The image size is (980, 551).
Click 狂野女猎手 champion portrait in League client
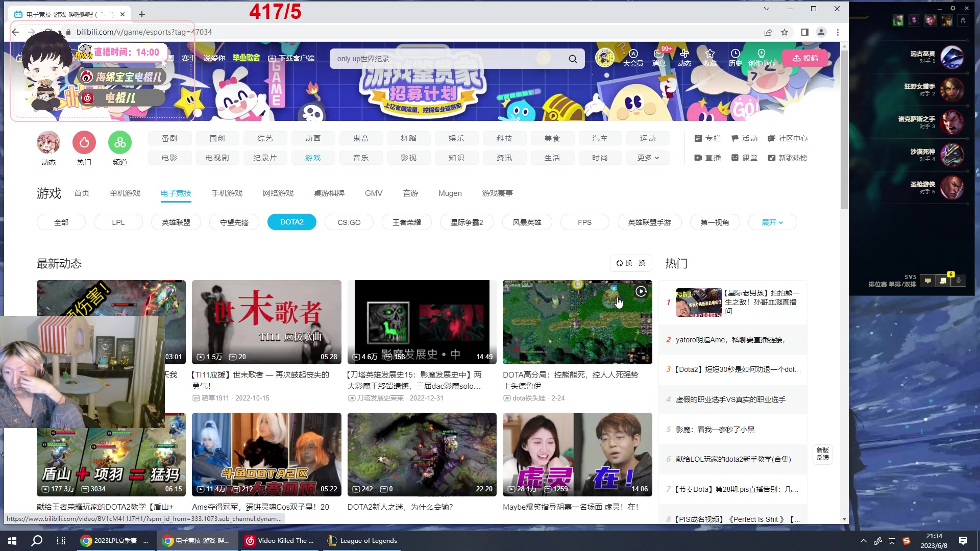[x=952, y=90]
